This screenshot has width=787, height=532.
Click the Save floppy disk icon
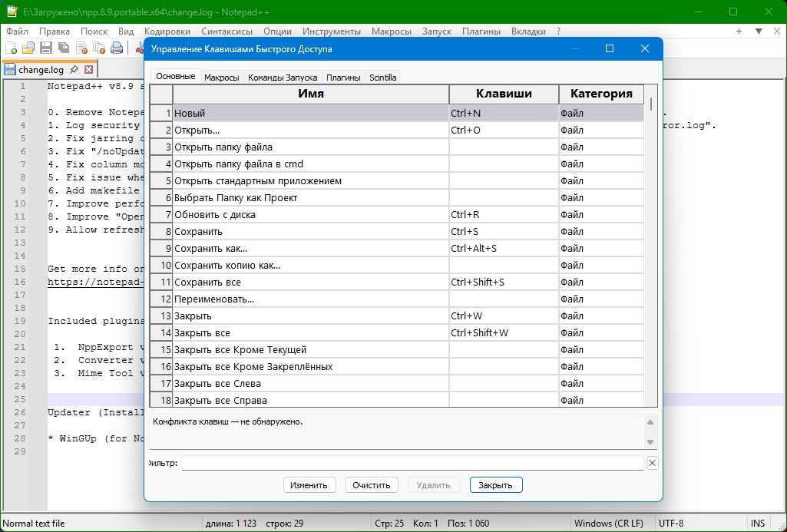46,48
